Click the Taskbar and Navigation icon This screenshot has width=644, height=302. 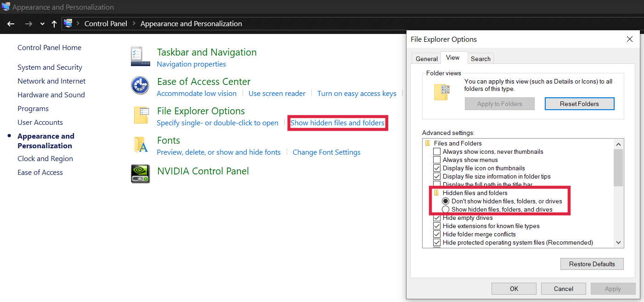pos(140,56)
